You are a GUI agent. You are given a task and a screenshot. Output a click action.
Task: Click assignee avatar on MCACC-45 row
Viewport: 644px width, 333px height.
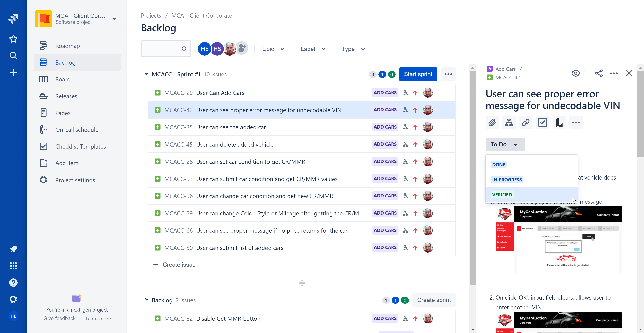pyautogui.click(x=428, y=144)
